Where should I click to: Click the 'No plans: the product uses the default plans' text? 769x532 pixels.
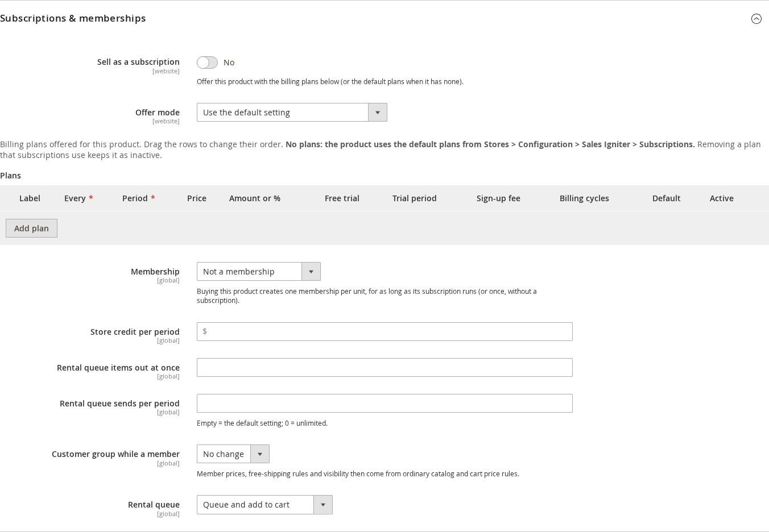point(490,144)
